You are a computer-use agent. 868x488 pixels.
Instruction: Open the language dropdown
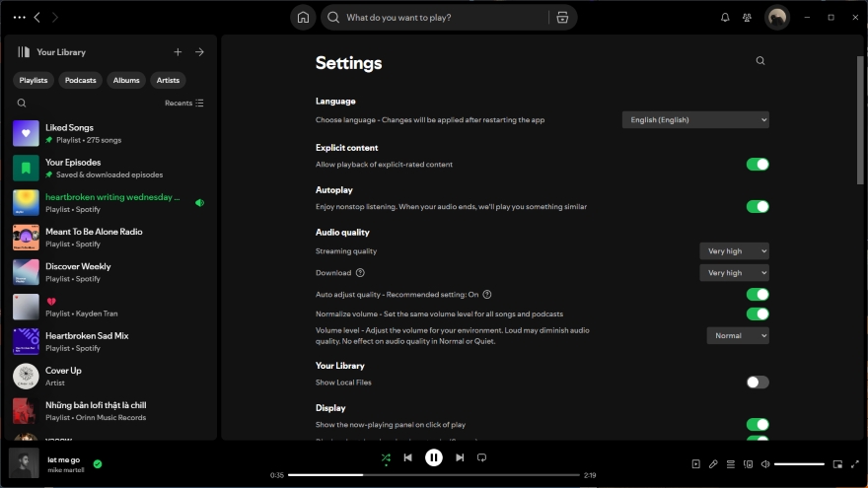(x=695, y=119)
